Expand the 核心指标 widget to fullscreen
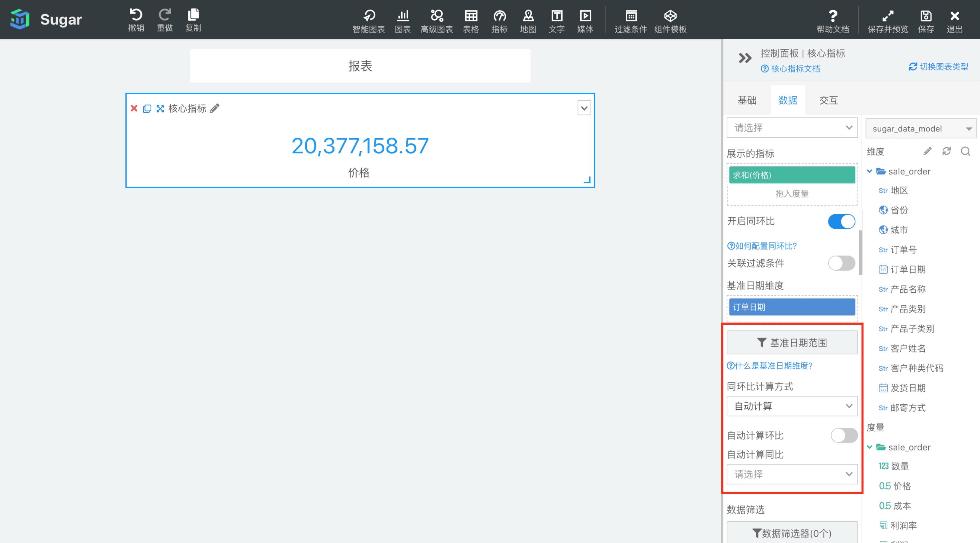980x543 pixels. 160,108
